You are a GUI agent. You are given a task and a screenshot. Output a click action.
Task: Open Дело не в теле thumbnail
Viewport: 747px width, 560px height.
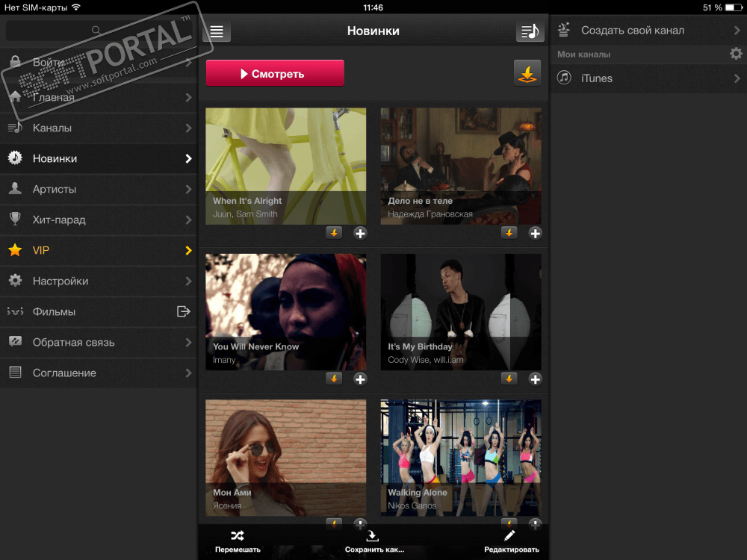[461, 166]
